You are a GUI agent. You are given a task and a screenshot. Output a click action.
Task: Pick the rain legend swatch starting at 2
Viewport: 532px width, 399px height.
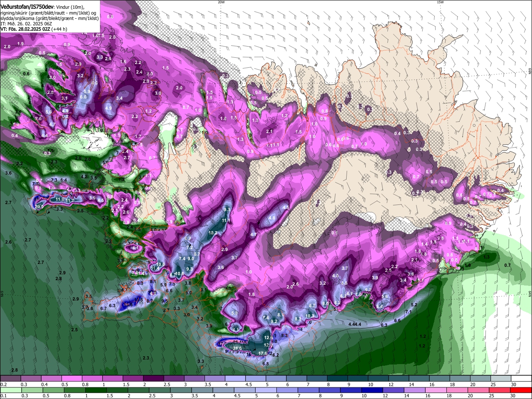tap(138, 390)
